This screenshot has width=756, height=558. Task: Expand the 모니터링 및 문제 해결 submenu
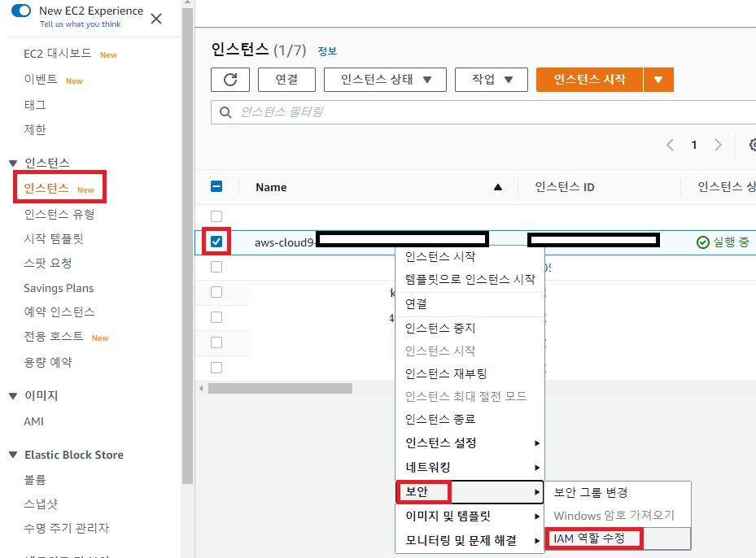470,541
